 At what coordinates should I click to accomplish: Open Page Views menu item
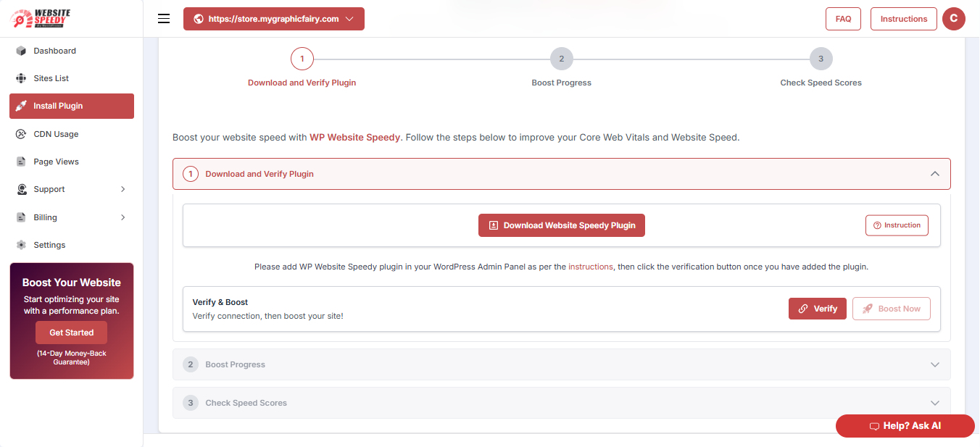[x=72, y=162]
